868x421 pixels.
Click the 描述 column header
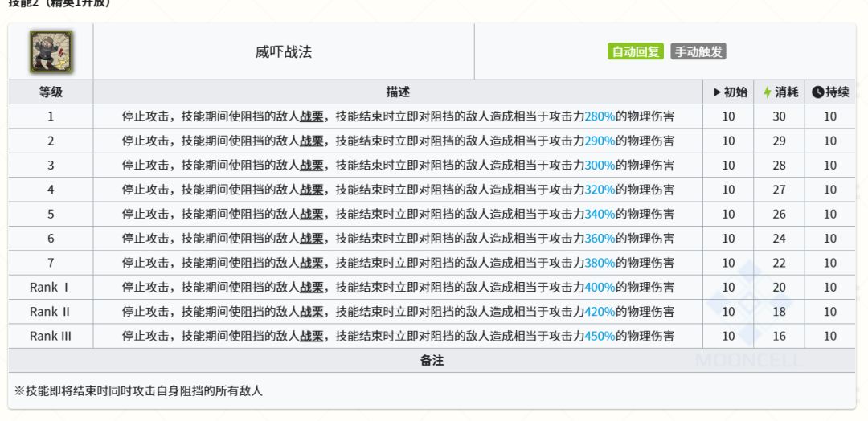click(x=398, y=92)
